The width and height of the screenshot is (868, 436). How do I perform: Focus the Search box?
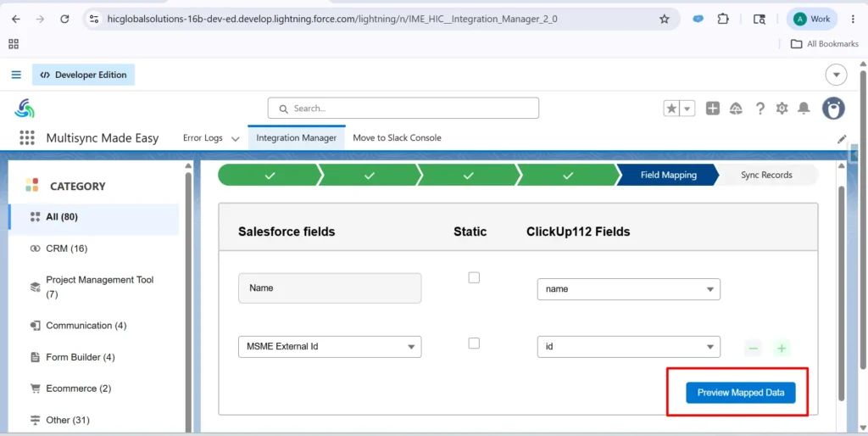[x=403, y=108]
